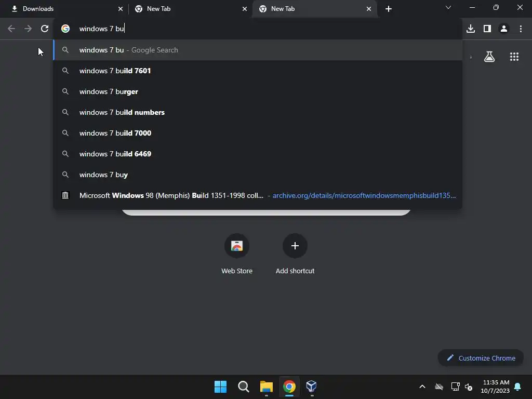This screenshot has width=532, height=399.
Task: Click the archive.org building icon
Action: click(x=65, y=195)
